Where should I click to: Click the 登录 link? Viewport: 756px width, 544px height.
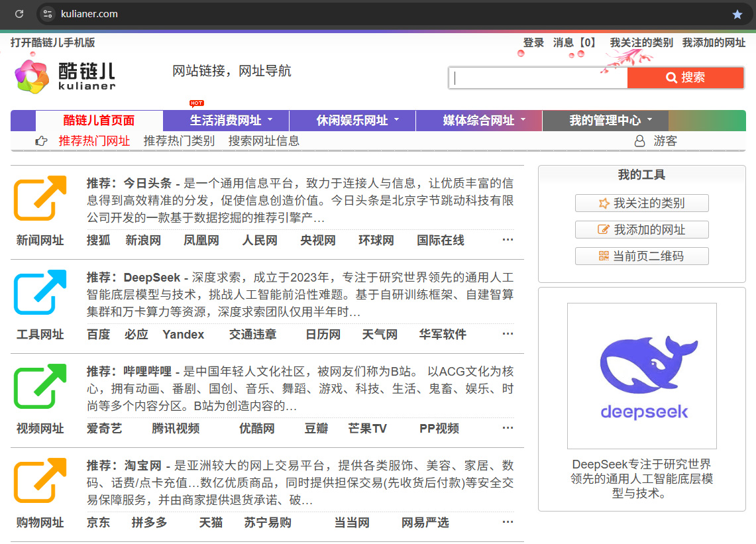534,42
